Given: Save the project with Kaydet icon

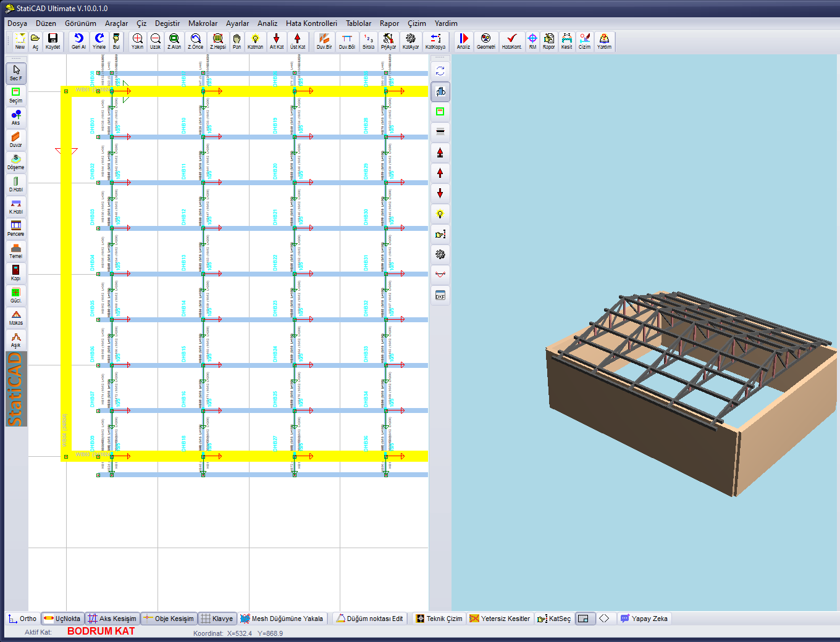Looking at the screenshot, I should pyautogui.click(x=52, y=41).
